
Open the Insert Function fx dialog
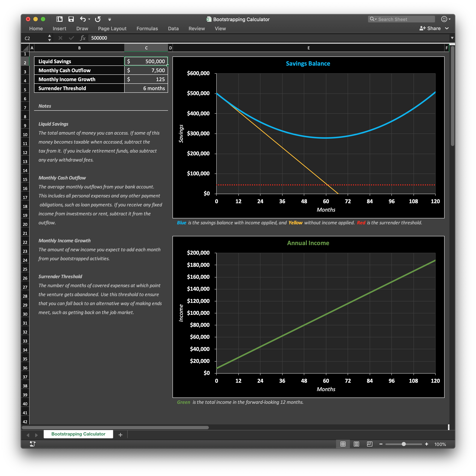click(83, 38)
